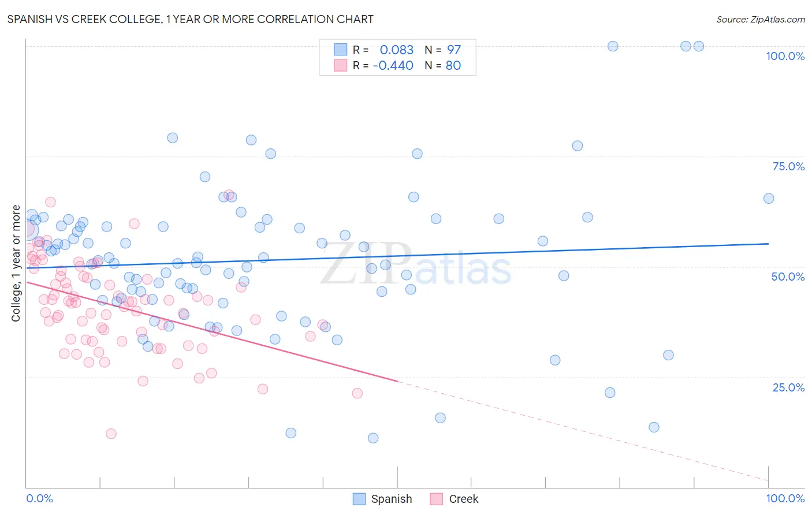
Task: Click the 75.0% y-axis label
Action: pyautogui.click(x=788, y=166)
